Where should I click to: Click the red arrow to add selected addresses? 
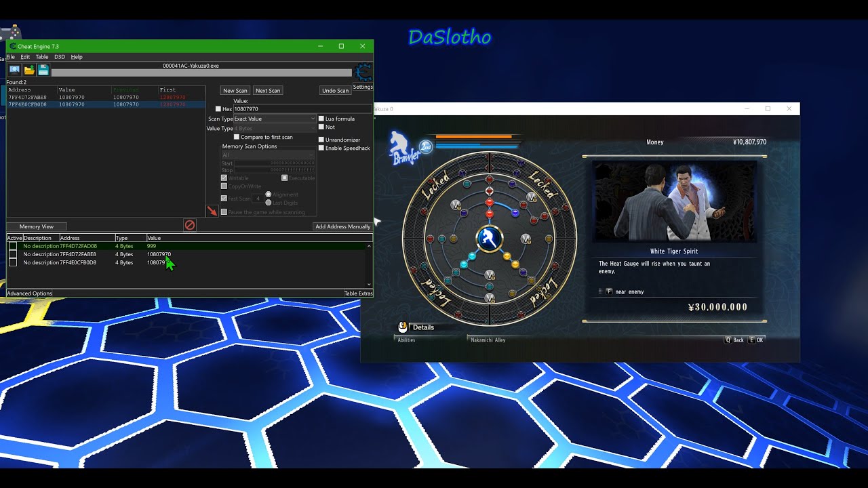212,211
